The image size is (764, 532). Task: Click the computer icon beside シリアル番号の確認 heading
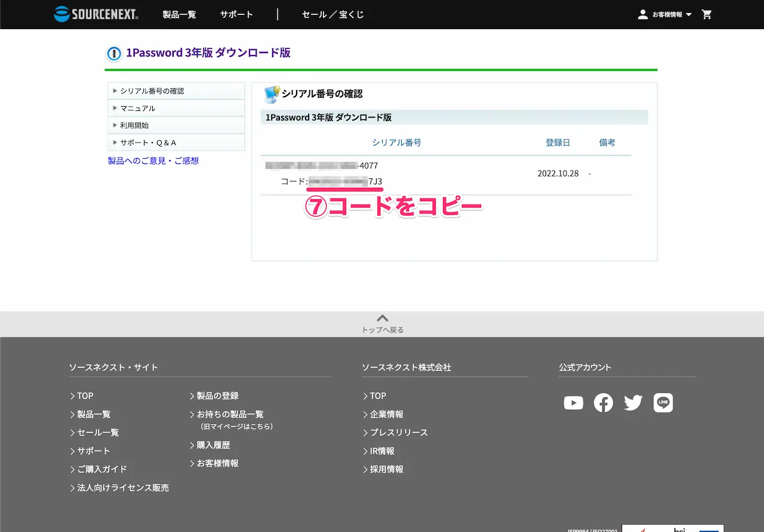pos(272,94)
